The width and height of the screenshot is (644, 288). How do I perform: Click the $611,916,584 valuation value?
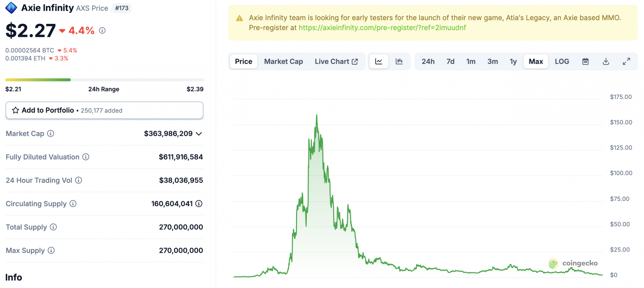point(181,157)
